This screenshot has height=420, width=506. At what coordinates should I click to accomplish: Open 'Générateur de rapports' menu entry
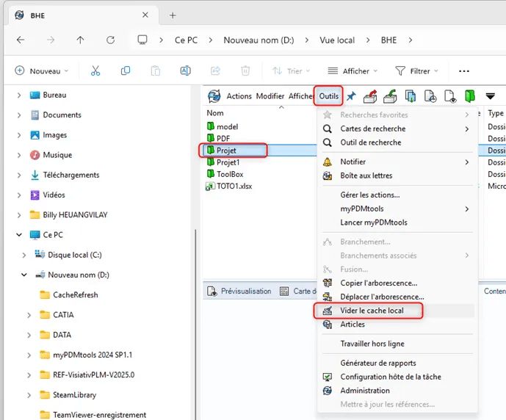(x=377, y=363)
